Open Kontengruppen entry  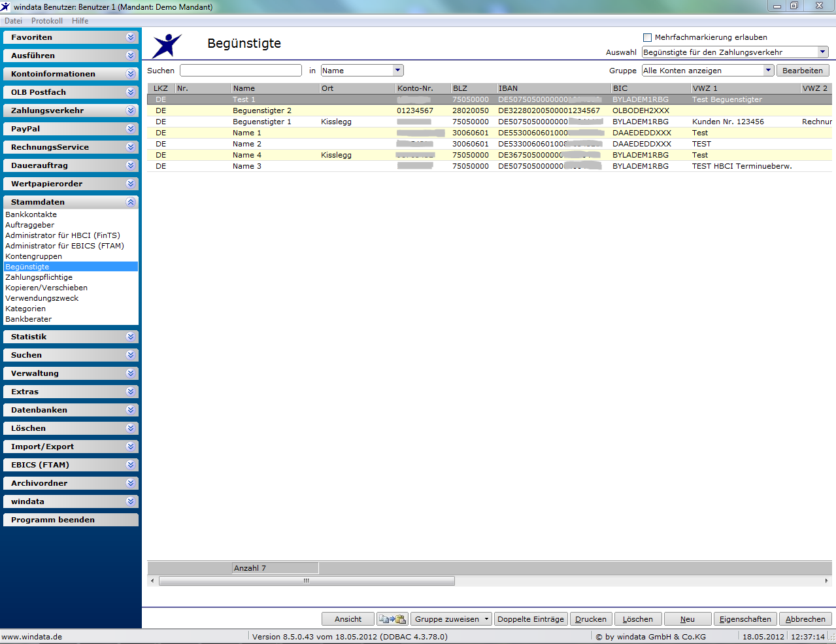pyautogui.click(x=34, y=256)
